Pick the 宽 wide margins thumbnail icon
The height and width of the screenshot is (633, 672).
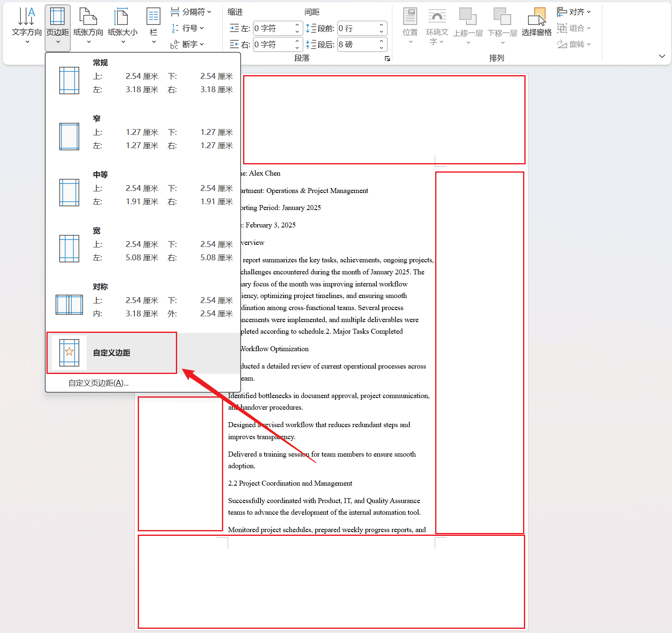[x=69, y=249]
